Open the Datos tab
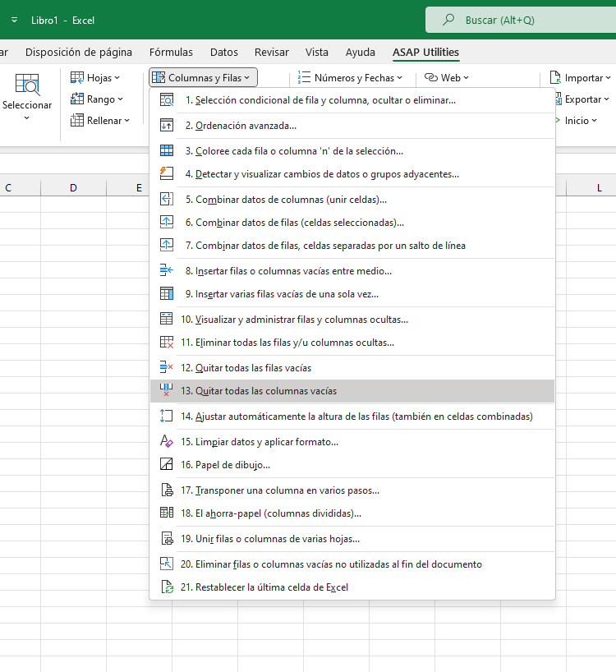 pos(224,53)
